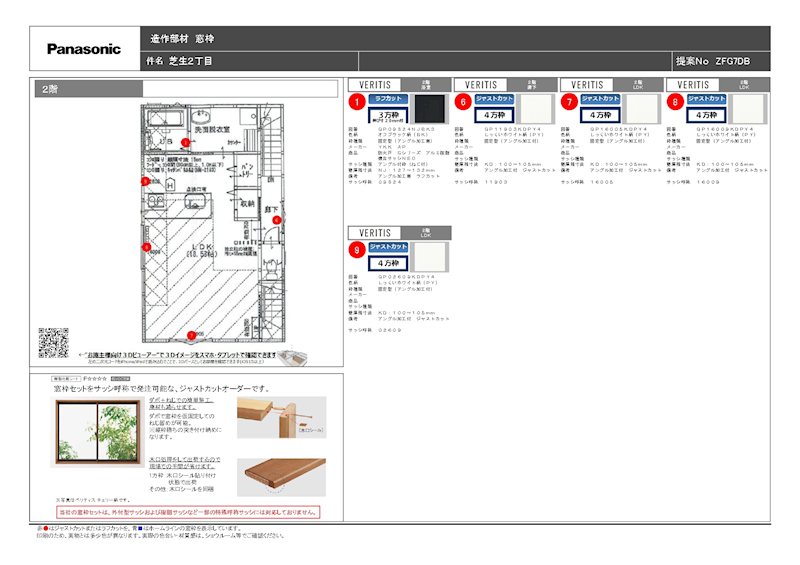Viewport: 800px width, 565px height.
Task: Click the パントリー label on floor plan
Action: coord(247,170)
